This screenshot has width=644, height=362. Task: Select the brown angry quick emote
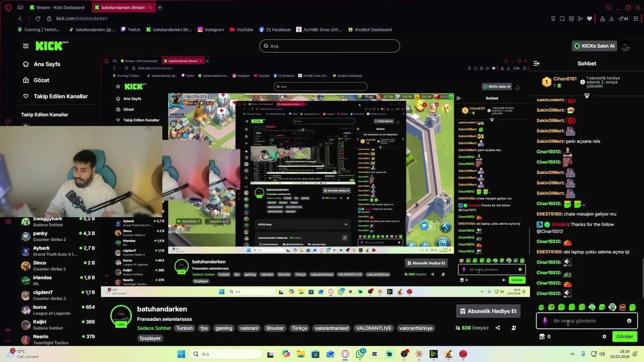pyautogui.click(x=622, y=307)
